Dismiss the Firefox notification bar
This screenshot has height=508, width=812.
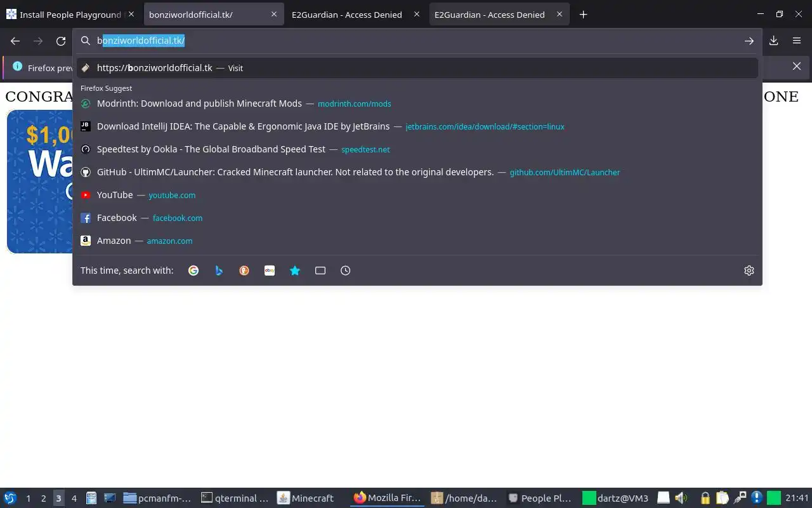coord(797,66)
